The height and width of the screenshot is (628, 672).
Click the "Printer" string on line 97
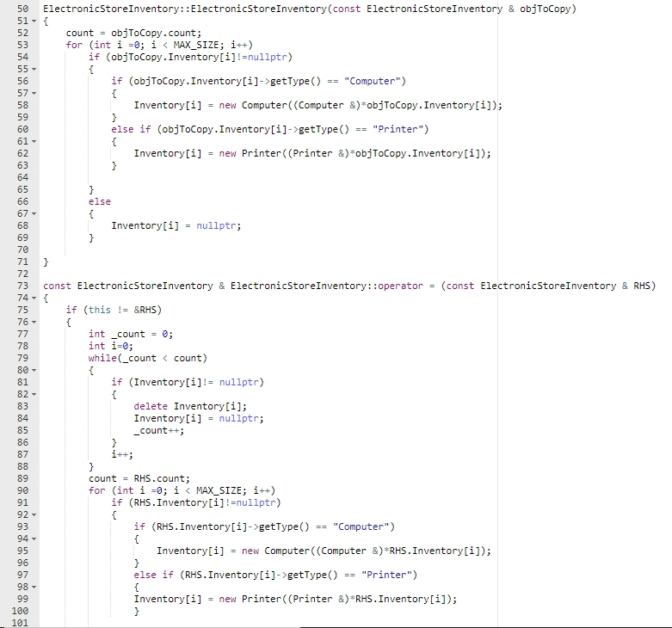coord(386,575)
